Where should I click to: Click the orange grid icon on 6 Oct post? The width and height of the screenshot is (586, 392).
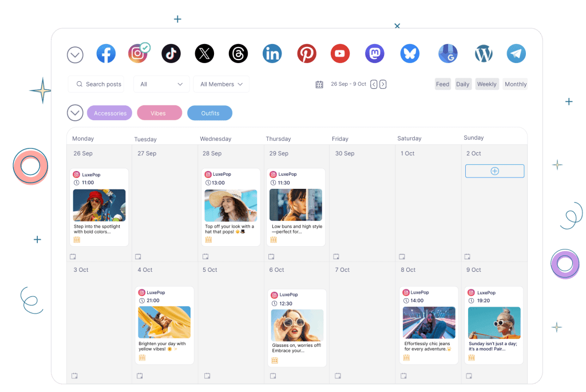click(x=275, y=360)
